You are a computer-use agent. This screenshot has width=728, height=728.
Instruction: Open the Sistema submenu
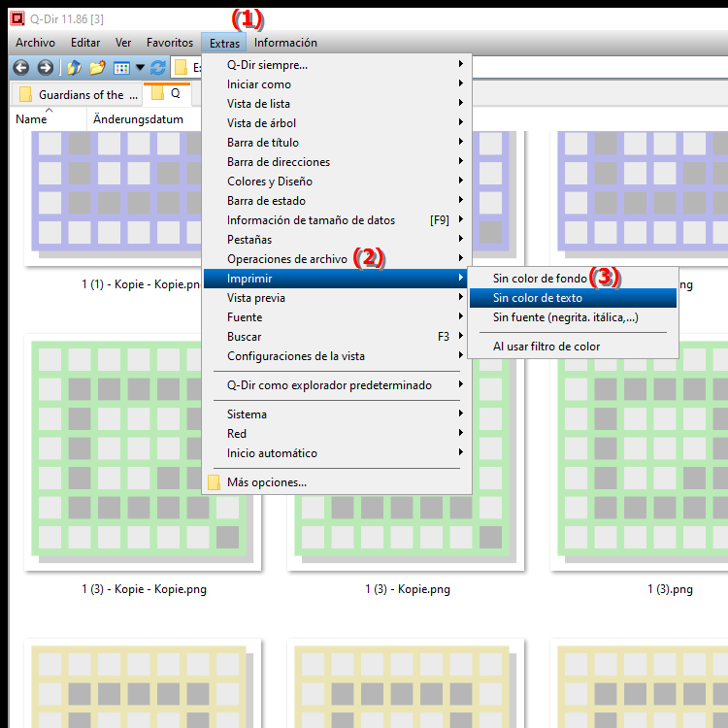[x=338, y=414]
